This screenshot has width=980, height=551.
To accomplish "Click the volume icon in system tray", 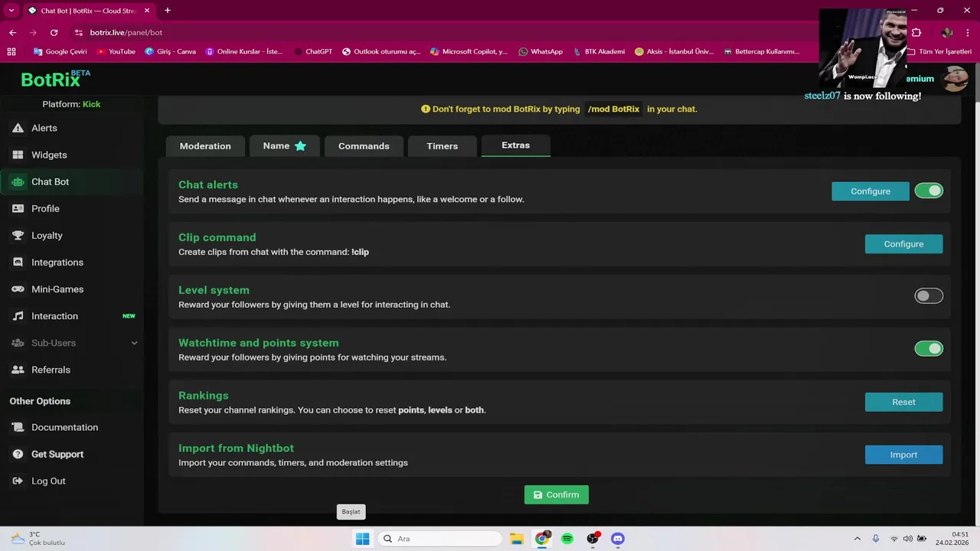I will [x=907, y=539].
